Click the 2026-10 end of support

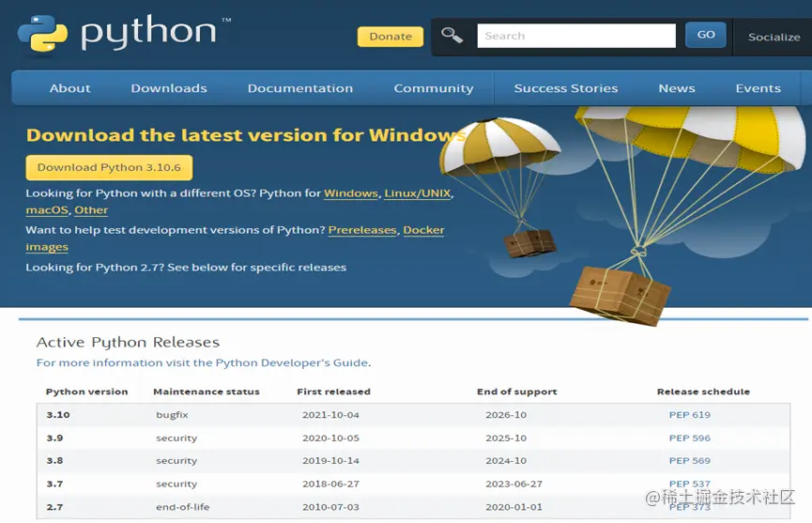506,415
